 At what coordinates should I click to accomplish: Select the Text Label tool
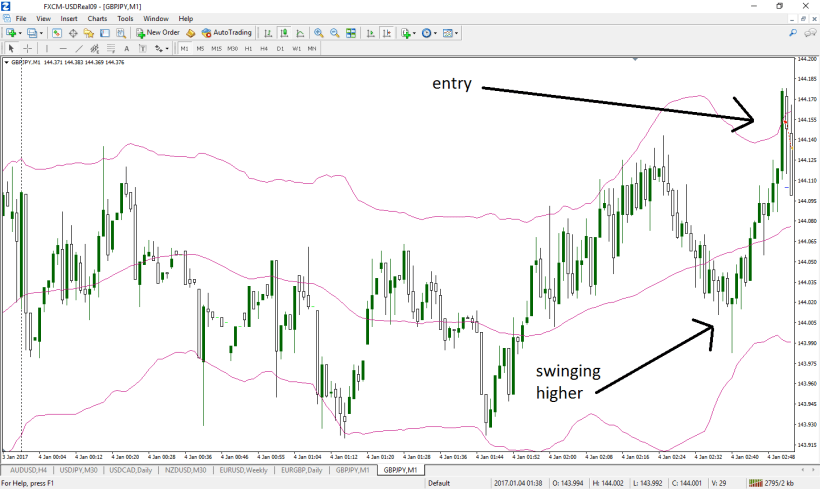[142, 48]
